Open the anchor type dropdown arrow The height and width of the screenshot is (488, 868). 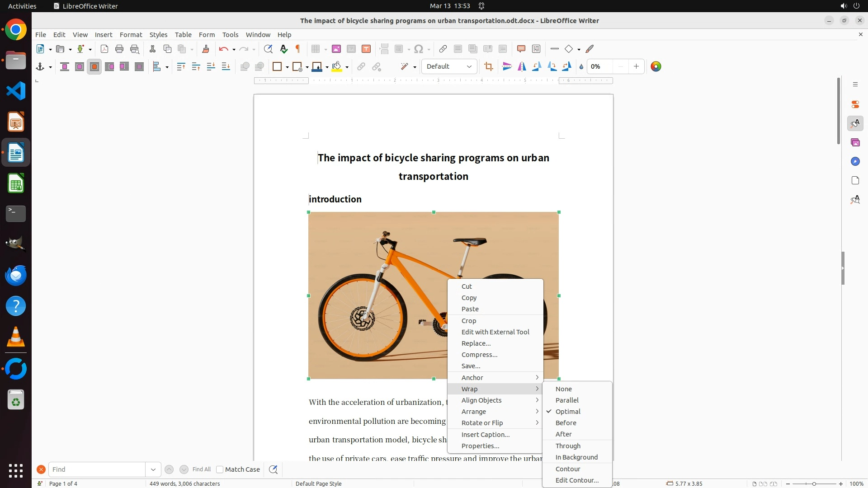[50, 67]
